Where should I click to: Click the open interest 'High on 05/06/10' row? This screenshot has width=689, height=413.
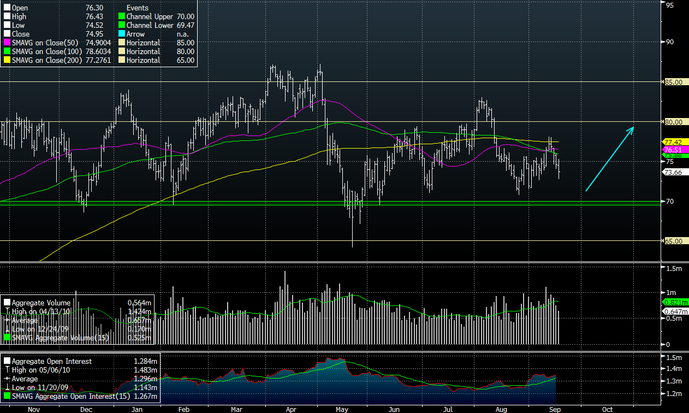[x=81, y=370]
